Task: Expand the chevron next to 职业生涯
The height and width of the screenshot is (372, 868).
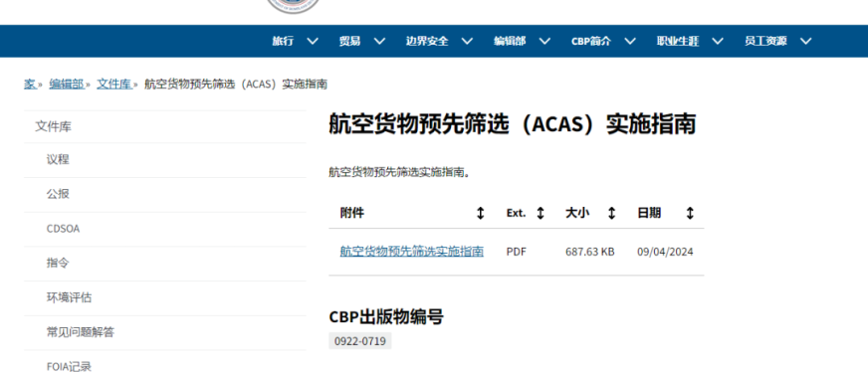Action: click(718, 41)
